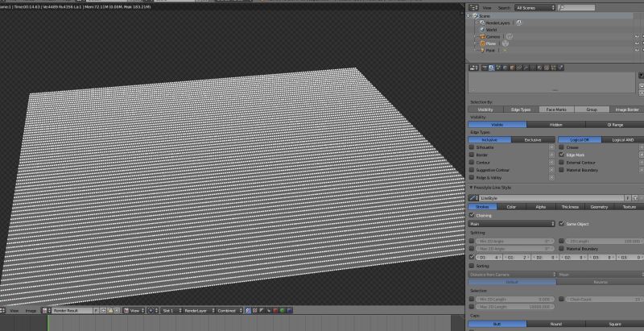Click the World icon in outliner
The width and height of the screenshot is (644, 331).
click(x=482, y=30)
